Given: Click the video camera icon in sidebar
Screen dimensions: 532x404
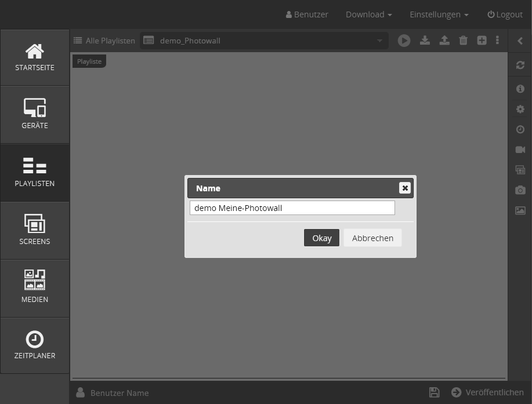Looking at the screenshot, I should 520,150.
